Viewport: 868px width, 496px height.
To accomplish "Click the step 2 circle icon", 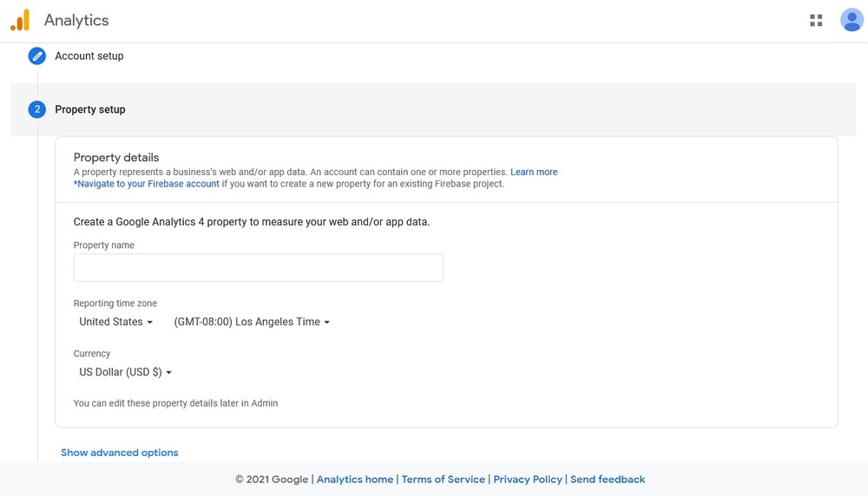I will click(x=37, y=109).
